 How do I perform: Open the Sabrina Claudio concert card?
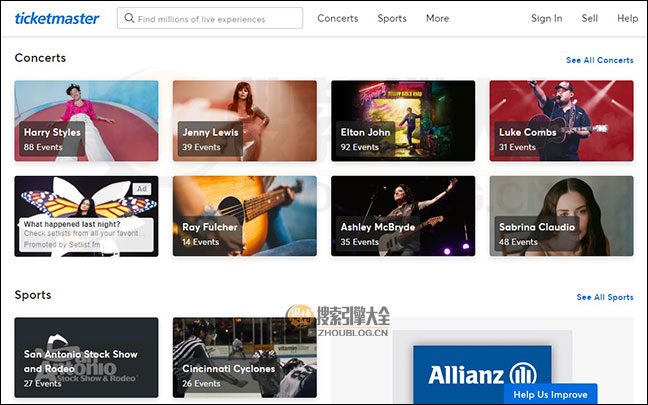point(561,216)
